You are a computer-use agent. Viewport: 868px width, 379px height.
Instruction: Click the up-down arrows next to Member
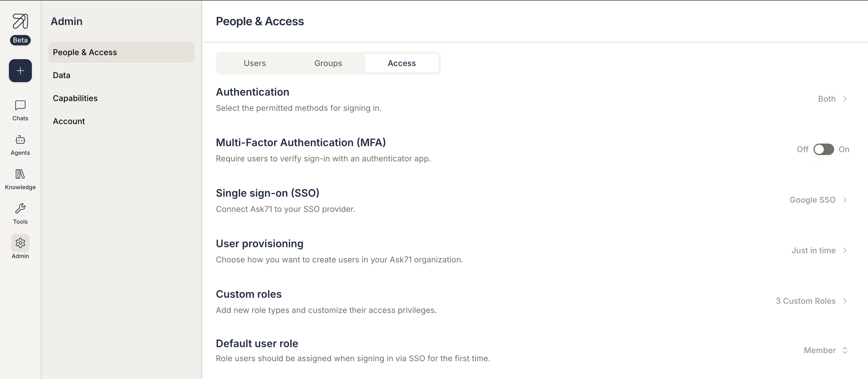pos(845,350)
